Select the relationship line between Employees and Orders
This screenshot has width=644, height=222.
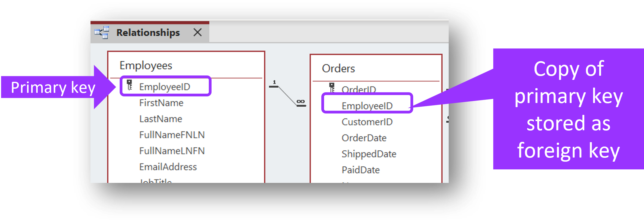pos(287,95)
